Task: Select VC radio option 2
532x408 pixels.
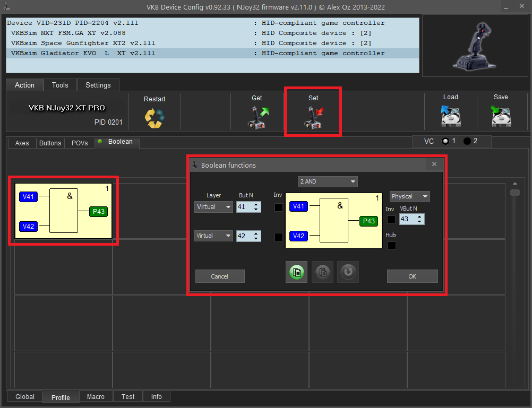Action: pos(467,141)
